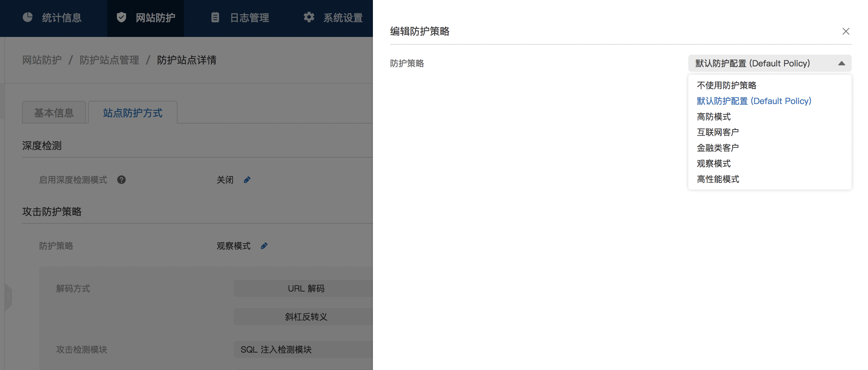
Task: Select 不使用防护策略 from the dropdown
Action: pos(726,86)
